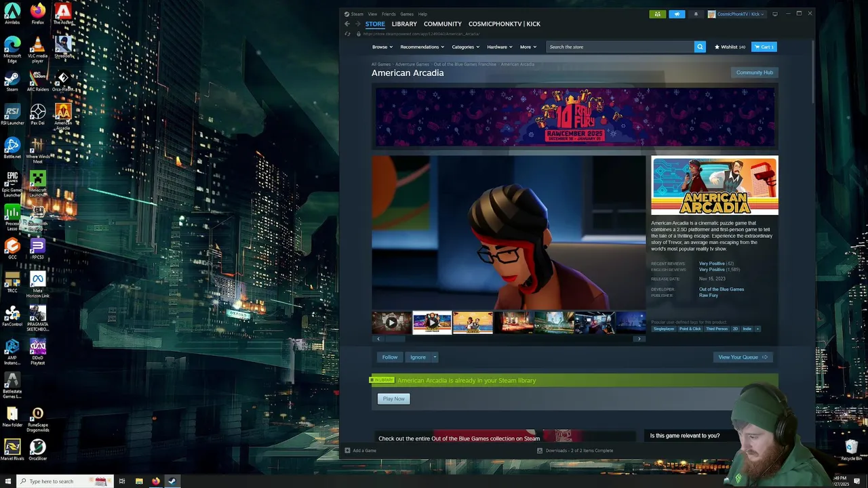Open Microsoft Edge desktop icon
Image resolution: width=868 pixels, height=488 pixels.
12,49
